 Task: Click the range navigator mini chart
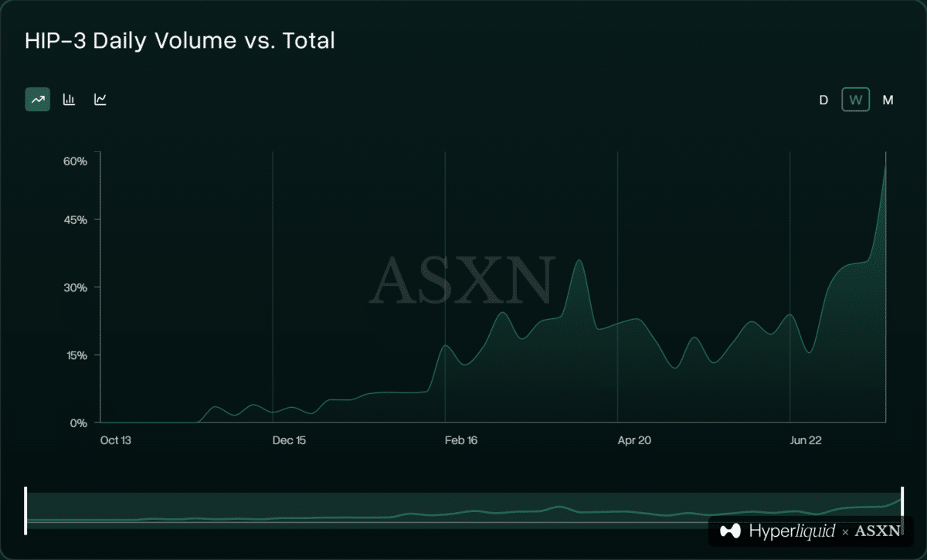coord(463,511)
